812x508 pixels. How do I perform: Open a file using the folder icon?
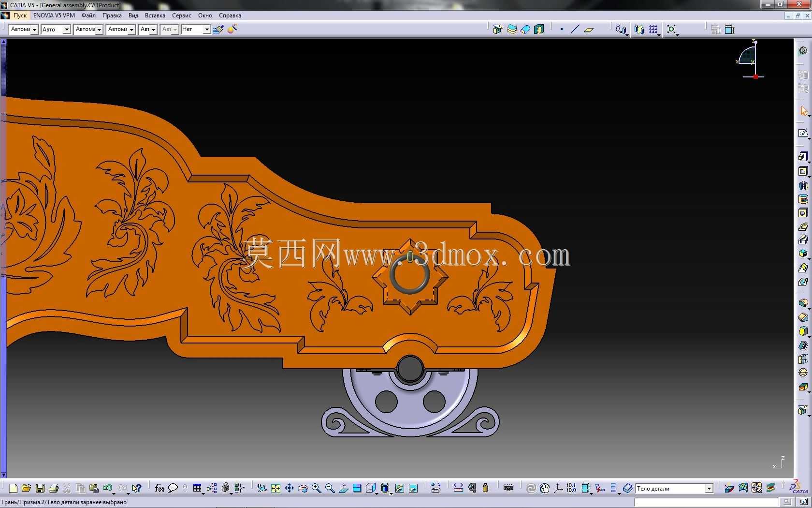[x=26, y=489]
